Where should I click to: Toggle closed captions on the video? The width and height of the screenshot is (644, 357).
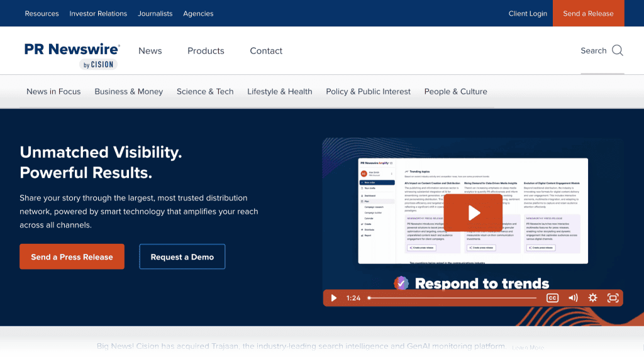pyautogui.click(x=552, y=298)
